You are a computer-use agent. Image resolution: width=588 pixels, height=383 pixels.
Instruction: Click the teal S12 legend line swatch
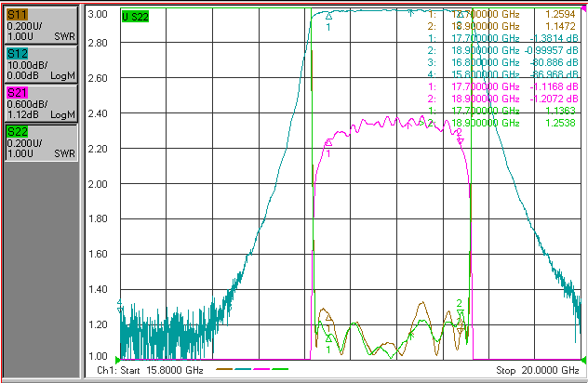[x=243, y=369]
